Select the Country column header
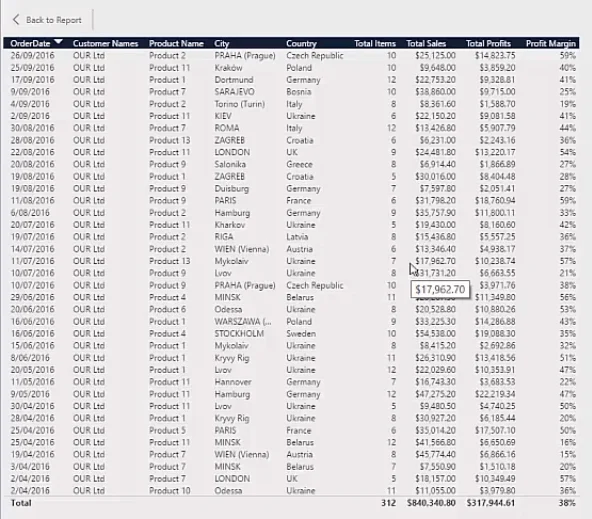 301,43
